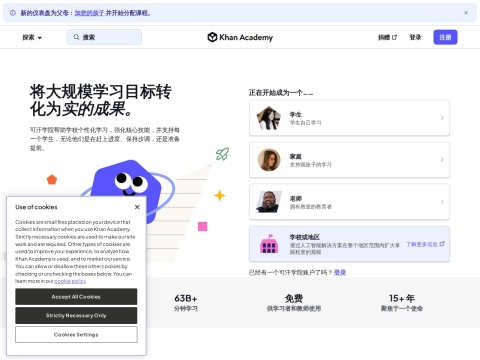Click the 登录 link in the header

pos(415,37)
